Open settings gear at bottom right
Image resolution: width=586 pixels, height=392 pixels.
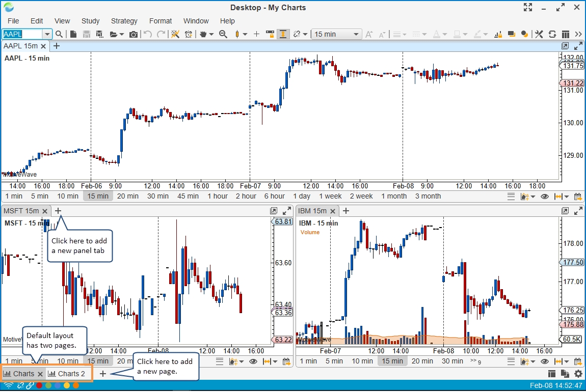coord(578,374)
